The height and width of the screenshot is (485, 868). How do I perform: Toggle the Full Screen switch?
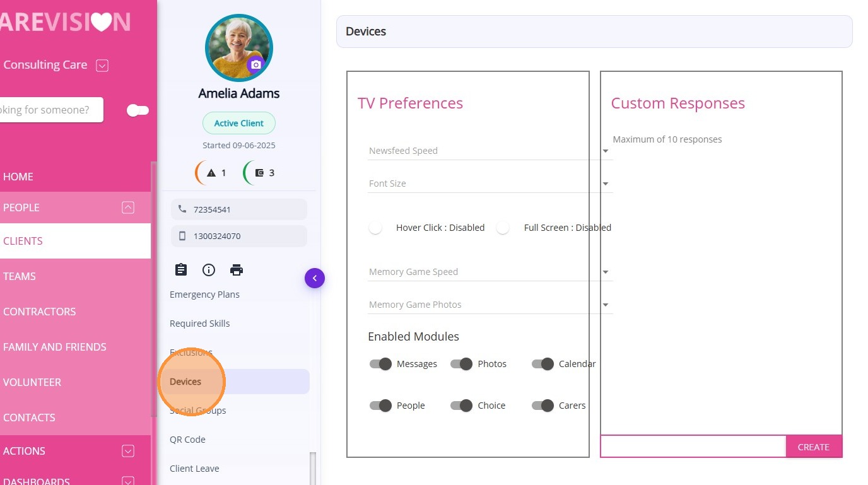click(503, 228)
